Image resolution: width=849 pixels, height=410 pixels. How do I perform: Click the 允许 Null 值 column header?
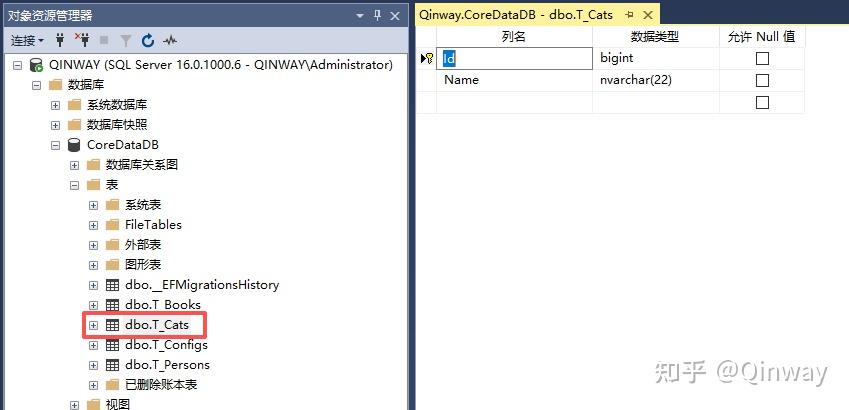(x=762, y=37)
